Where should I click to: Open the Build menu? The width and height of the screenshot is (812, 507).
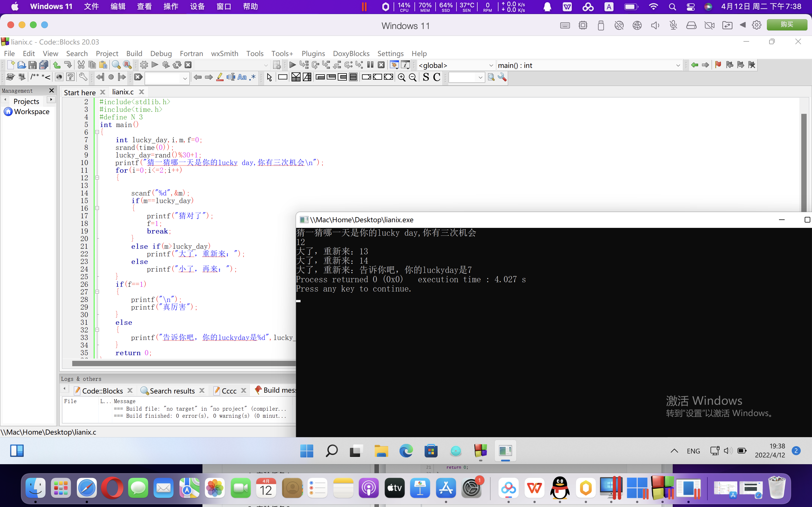pos(134,54)
